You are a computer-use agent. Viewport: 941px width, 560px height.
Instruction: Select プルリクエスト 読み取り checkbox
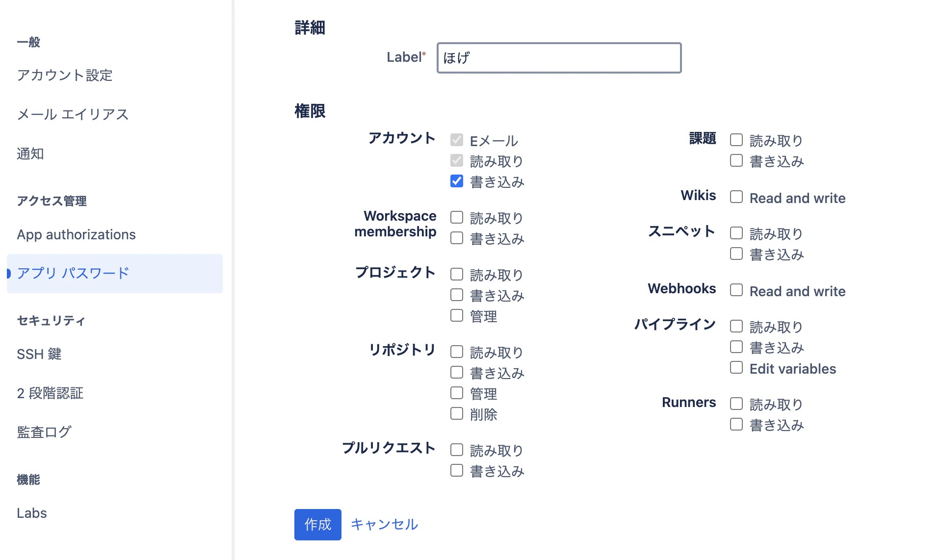(x=457, y=450)
